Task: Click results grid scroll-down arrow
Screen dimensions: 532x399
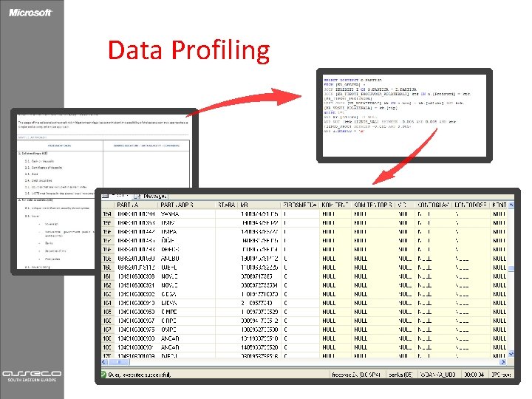Action: click(x=511, y=354)
